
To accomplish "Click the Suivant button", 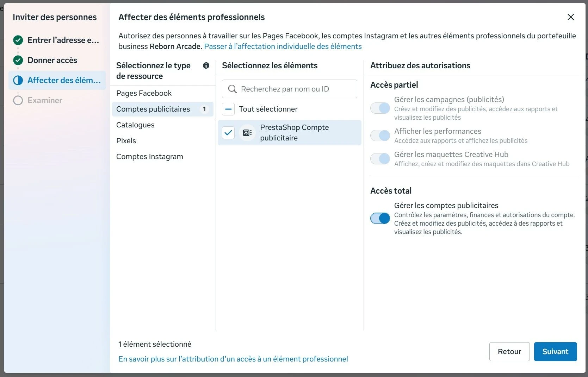I will coord(555,352).
